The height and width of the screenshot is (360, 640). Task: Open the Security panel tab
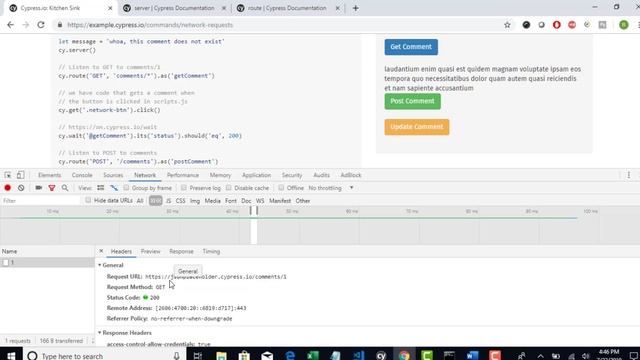pos(292,175)
